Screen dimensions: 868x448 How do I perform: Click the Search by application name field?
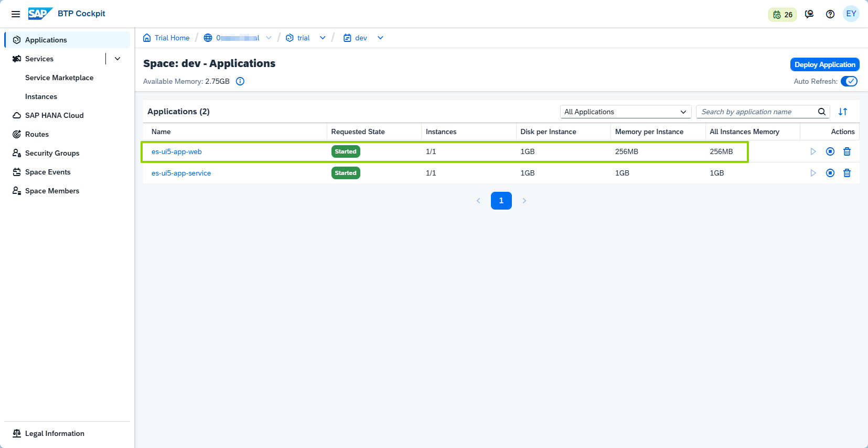[758, 112]
